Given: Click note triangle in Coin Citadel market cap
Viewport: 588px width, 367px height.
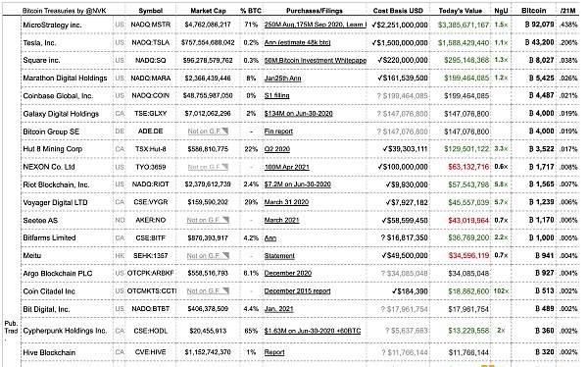Looking at the screenshot, I should [x=225, y=290].
